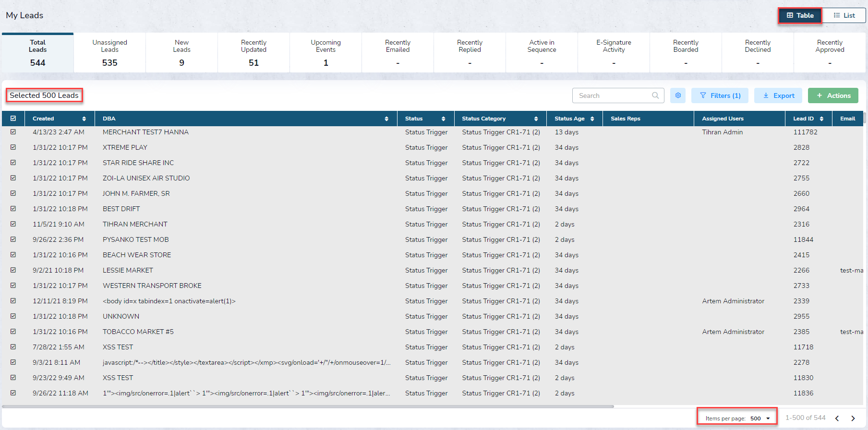Click the 13 days status age cell
Image resolution: width=868 pixels, height=430 pixels.
pos(567,132)
